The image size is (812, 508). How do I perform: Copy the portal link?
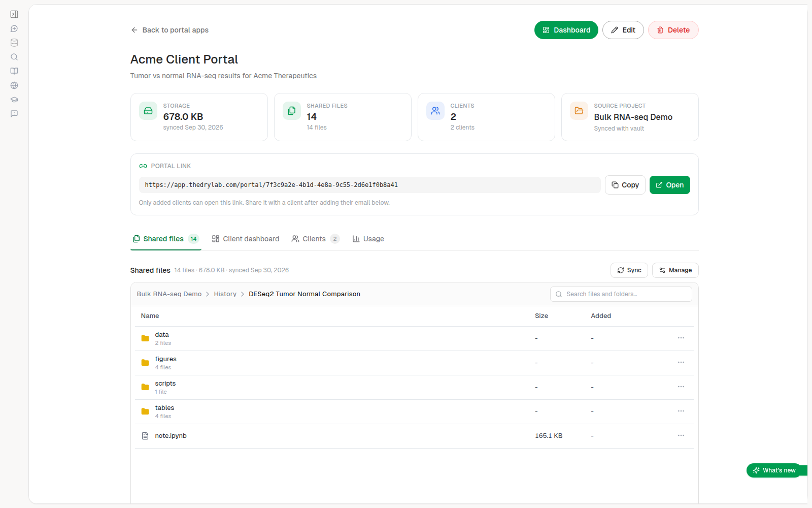625,185
